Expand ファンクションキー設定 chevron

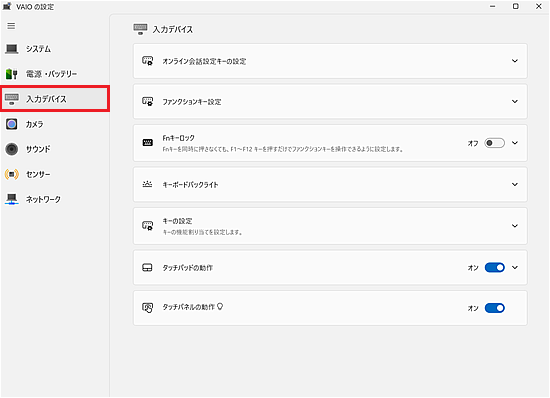[x=515, y=102]
